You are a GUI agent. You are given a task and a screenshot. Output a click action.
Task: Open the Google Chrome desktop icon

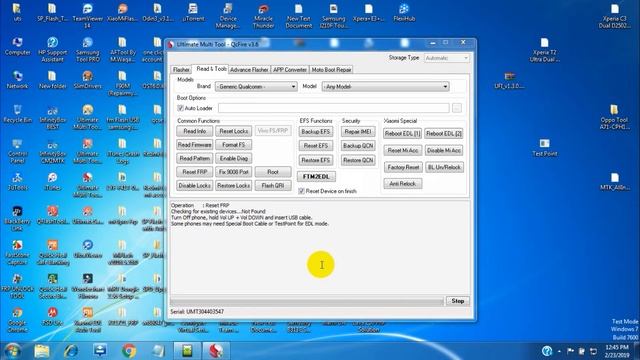(17, 320)
